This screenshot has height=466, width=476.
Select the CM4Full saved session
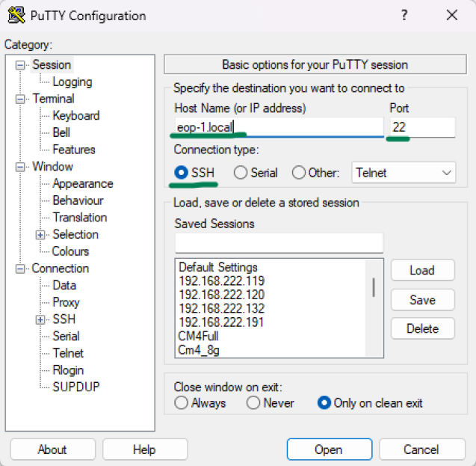pos(198,336)
